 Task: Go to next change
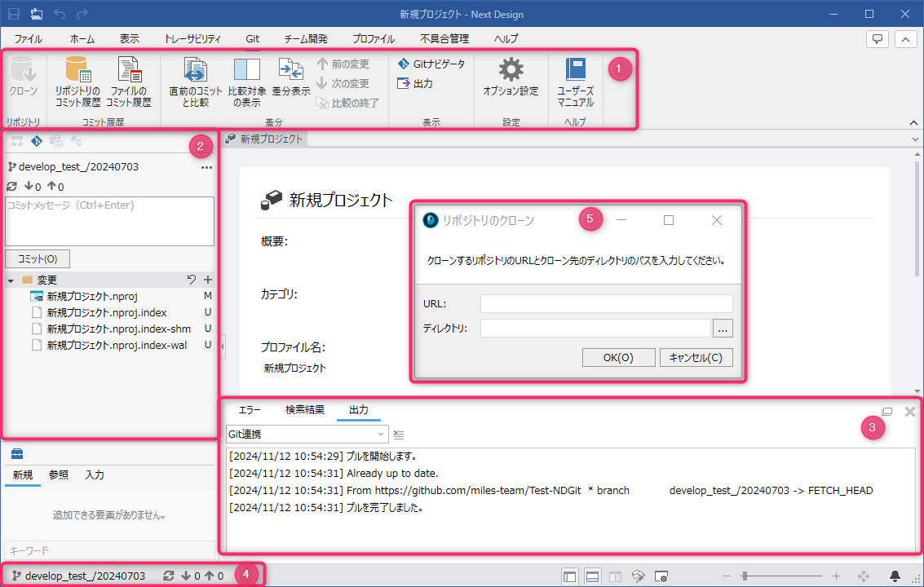click(343, 83)
